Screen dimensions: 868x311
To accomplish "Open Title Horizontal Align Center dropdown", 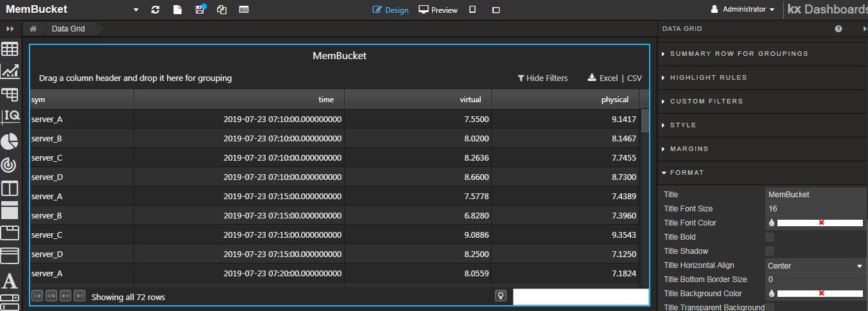I will [815, 265].
